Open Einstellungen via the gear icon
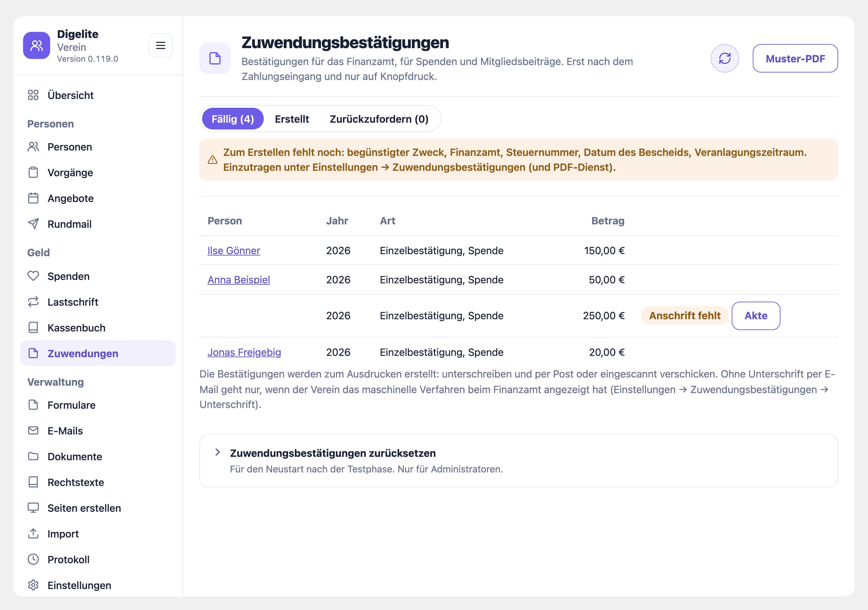 click(33, 585)
